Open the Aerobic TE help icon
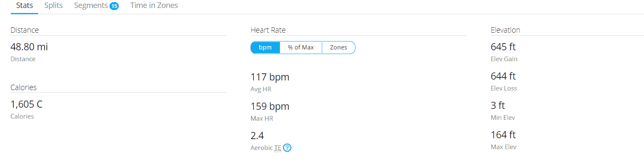This screenshot has width=644, height=168. (287, 148)
